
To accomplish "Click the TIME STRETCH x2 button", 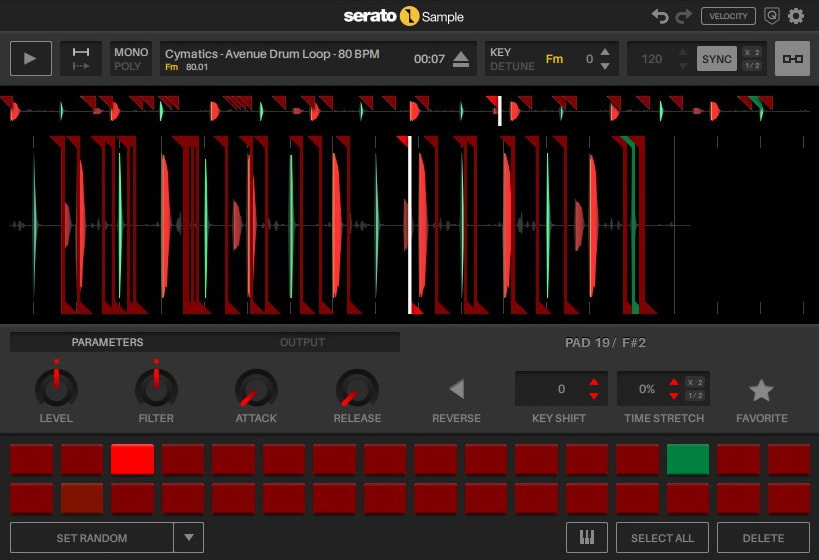I will [x=695, y=382].
